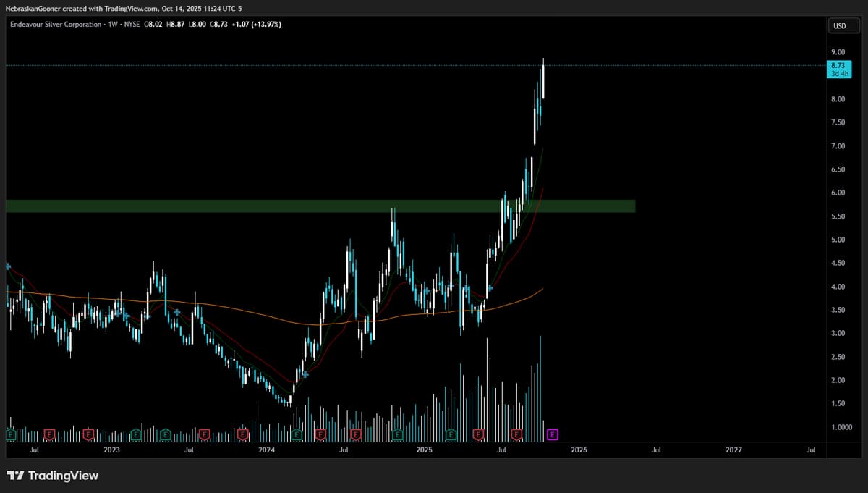Click the red earnings badge near the 2023 label
This screenshot has height=493, width=868.
tap(88, 434)
